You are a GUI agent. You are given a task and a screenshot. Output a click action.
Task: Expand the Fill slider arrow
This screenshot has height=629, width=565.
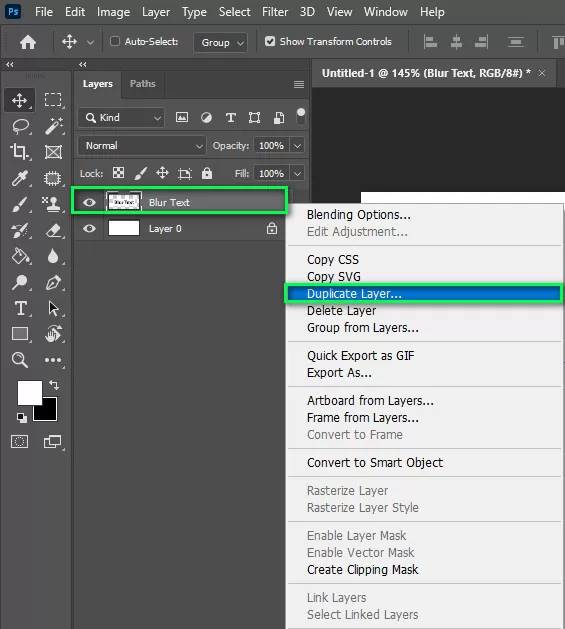(x=297, y=174)
